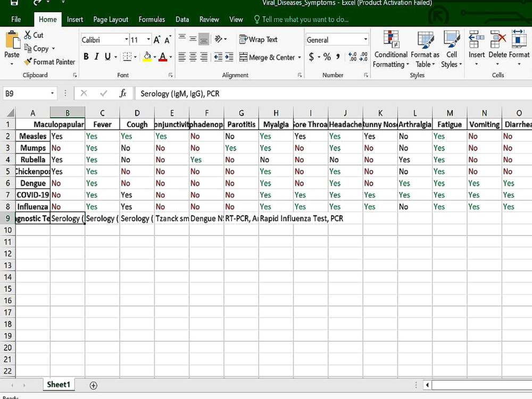The height and width of the screenshot is (399, 532).
Task: Switch to the Insert tab
Action: click(74, 19)
